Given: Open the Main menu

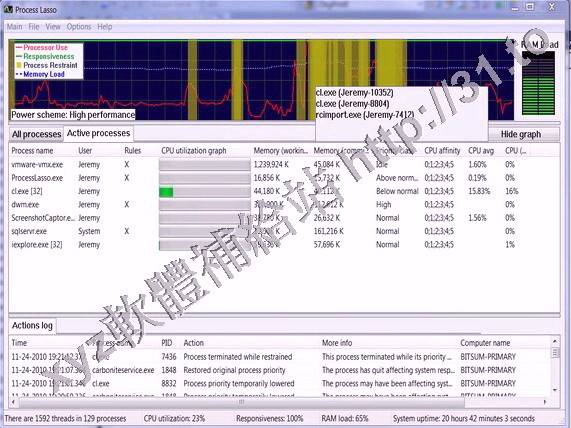Looking at the screenshot, I should click(x=15, y=27).
